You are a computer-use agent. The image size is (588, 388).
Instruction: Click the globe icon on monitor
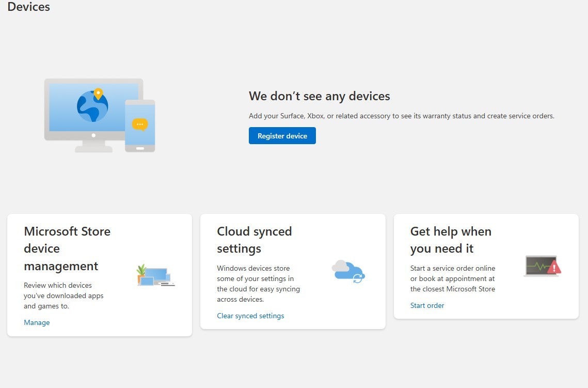[x=92, y=106]
